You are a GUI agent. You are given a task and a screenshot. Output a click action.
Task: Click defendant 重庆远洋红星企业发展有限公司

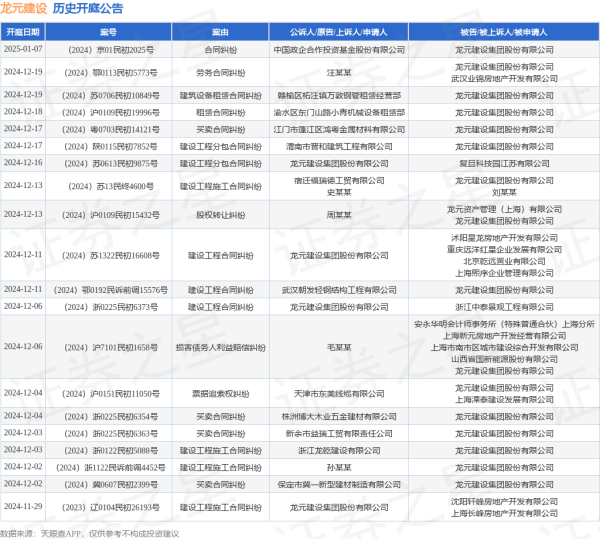[x=504, y=250]
